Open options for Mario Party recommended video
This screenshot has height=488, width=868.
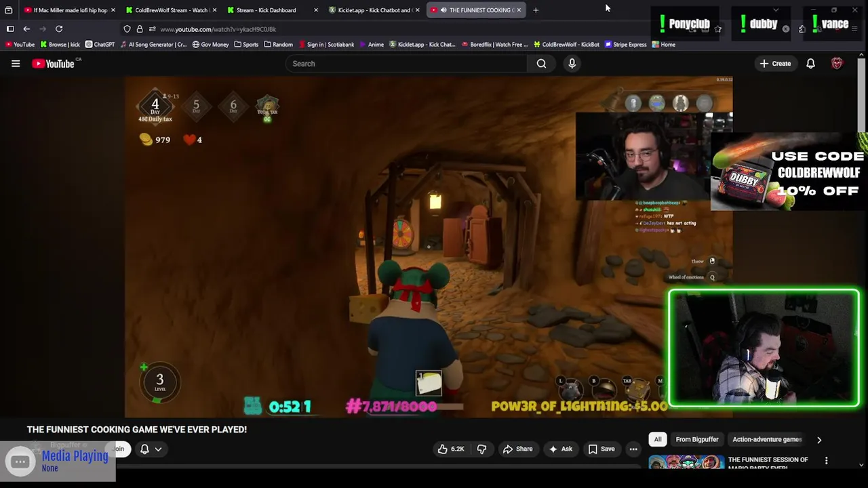(x=826, y=461)
